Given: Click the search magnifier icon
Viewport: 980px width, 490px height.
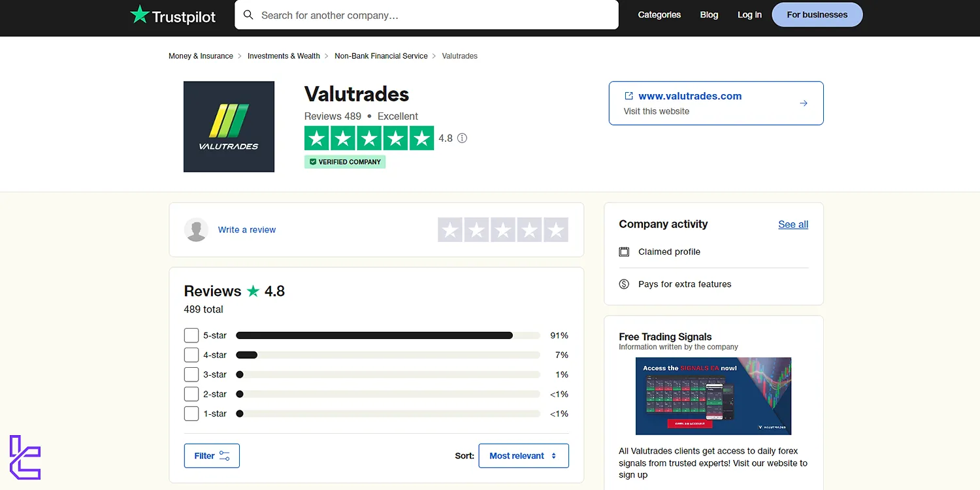Looking at the screenshot, I should 248,14.
